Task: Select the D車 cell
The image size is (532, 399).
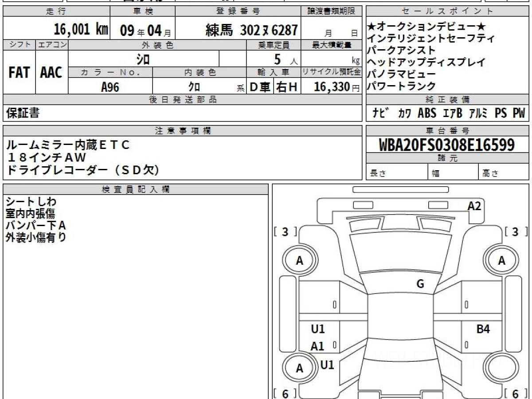Action: (260, 87)
